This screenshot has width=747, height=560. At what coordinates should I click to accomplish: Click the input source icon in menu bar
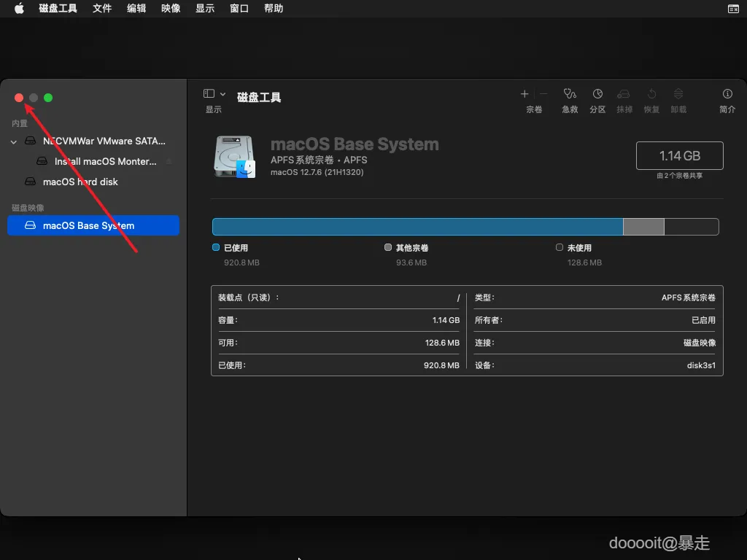tap(733, 9)
